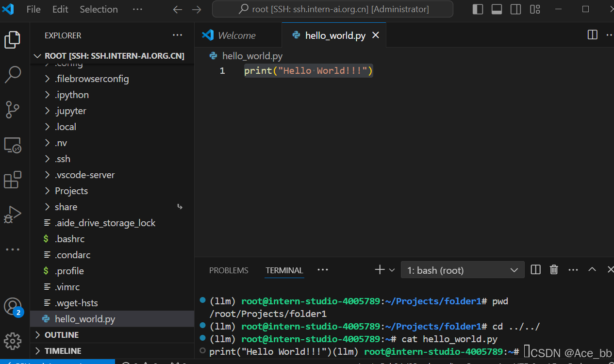
Task: Expand the share folder
Action: point(112,207)
